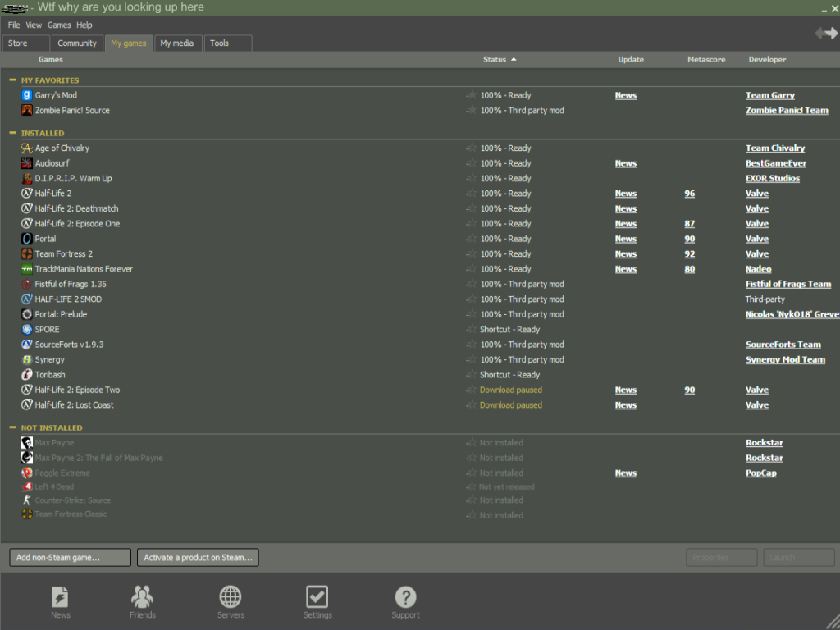The height and width of the screenshot is (630, 840).
Task: Open the View menu
Action: click(34, 25)
